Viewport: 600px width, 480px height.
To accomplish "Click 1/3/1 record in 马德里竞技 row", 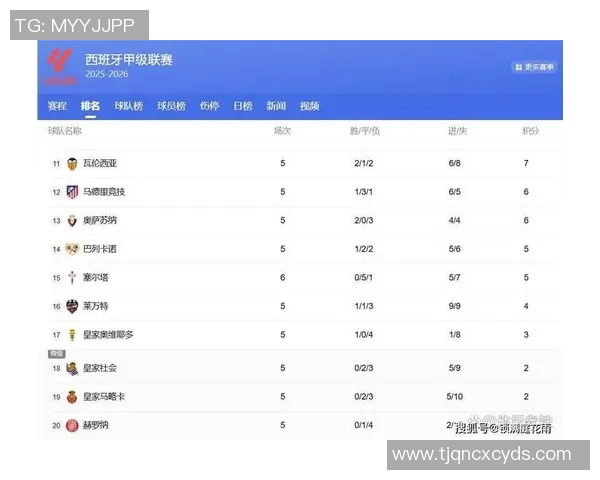I will (364, 192).
